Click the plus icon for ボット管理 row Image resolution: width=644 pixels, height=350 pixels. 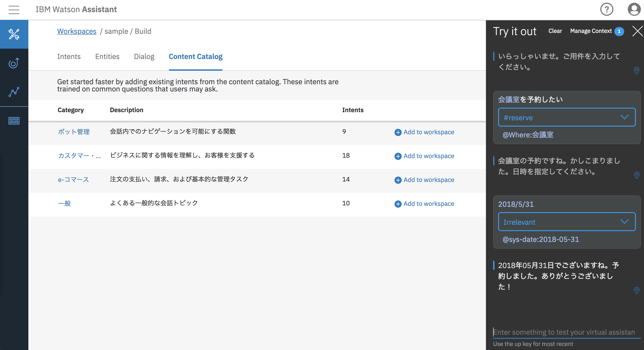pyautogui.click(x=398, y=132)
